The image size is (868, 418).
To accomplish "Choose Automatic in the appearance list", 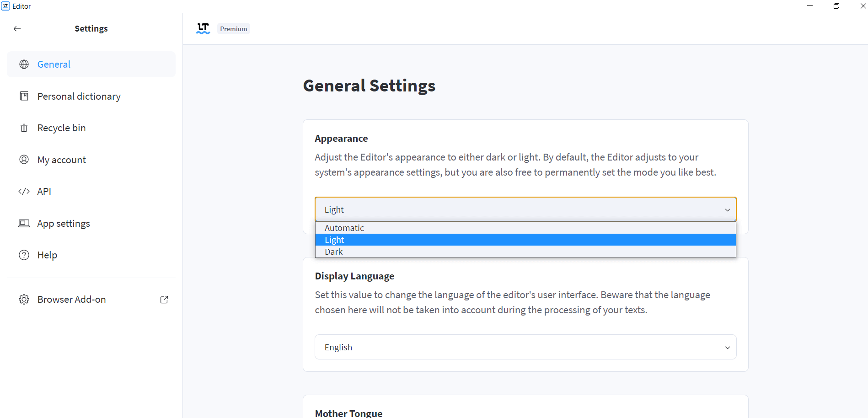I will [x=525, y=228].
